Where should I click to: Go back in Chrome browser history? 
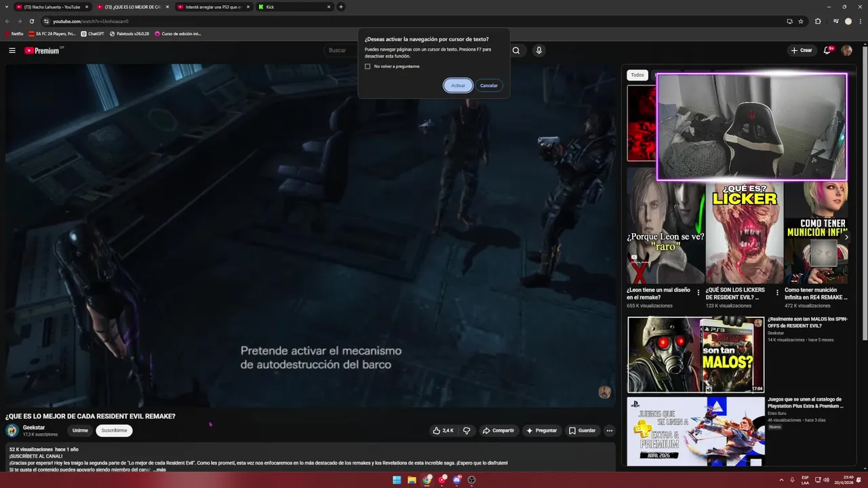[x=7, y=21]
